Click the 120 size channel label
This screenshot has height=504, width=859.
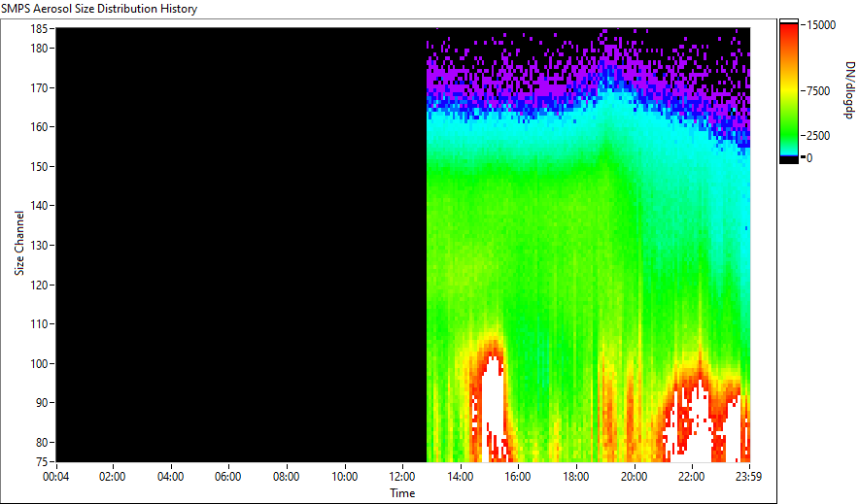38,285
